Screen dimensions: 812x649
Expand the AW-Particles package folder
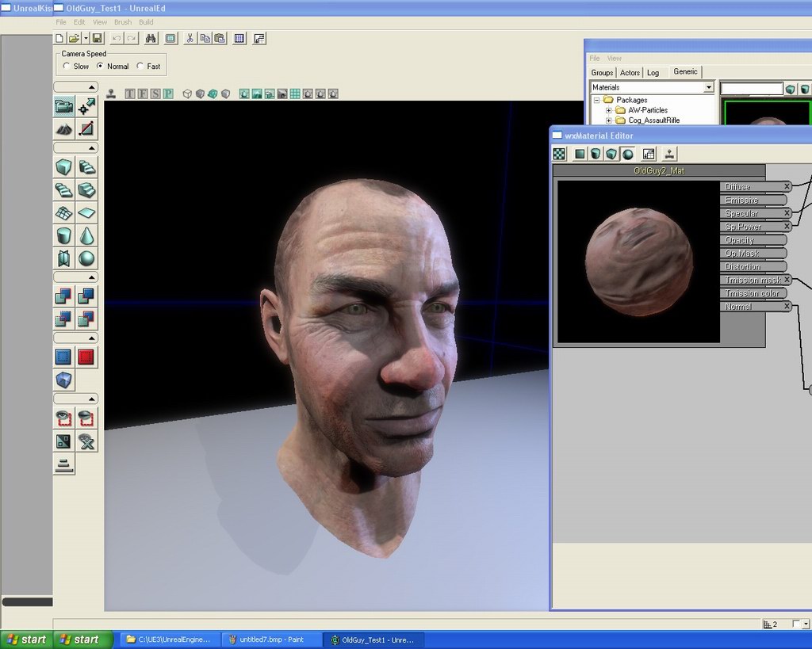pyautogui.click(x=609, y=110)
